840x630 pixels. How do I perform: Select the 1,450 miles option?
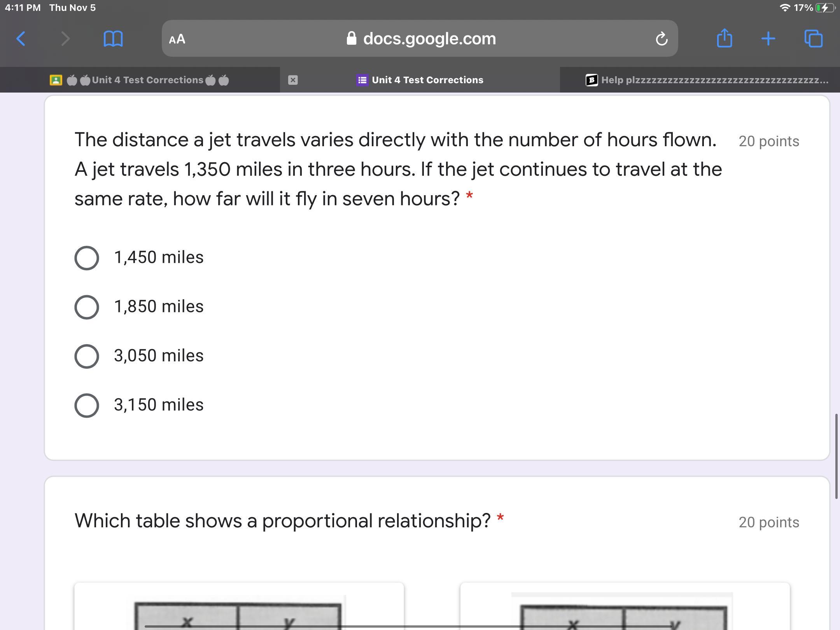87,258
